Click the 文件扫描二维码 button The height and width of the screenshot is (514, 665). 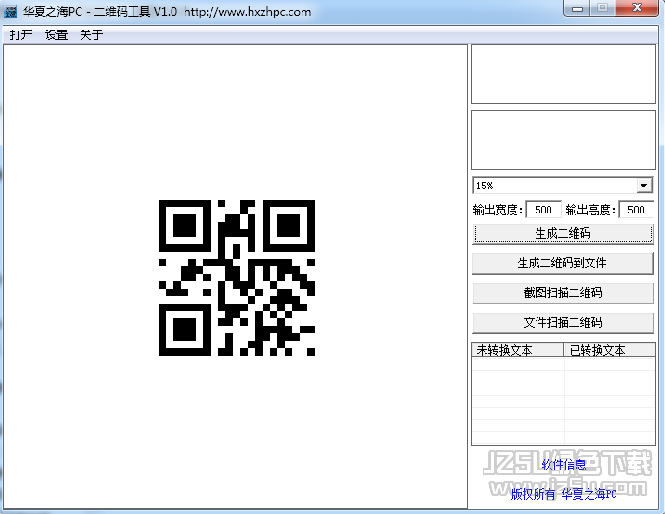(563, 323)
